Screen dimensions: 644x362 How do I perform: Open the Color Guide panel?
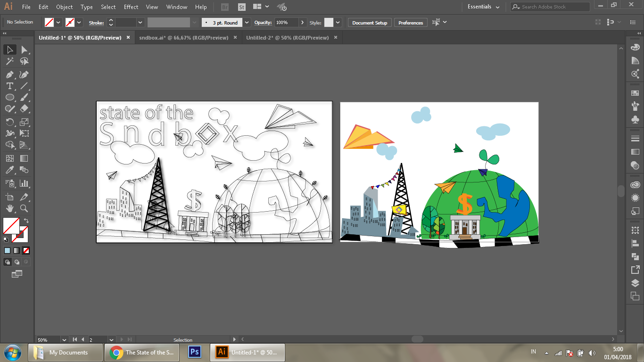pos(635,60)
